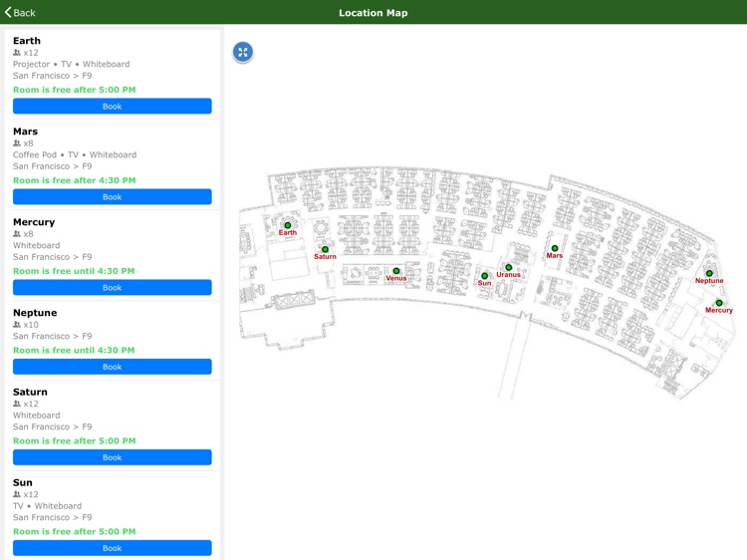The height and width of the screenshot is (560, 747).
Task: Select the Mars marker on the map
Action: click(x=555, y=248)
